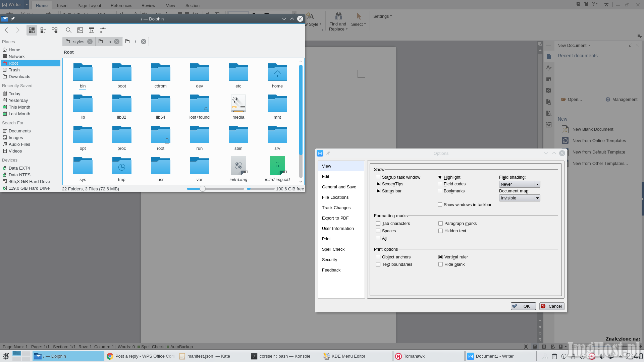Screen dimensions: 644x362
Task: Open Writer application menu dropdown
Action: (x=26, y=5)
